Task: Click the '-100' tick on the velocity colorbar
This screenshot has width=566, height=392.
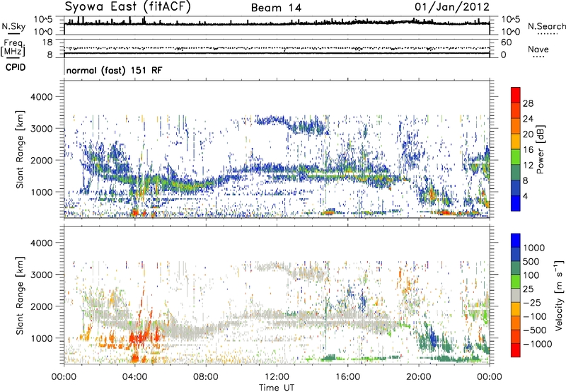Action: point(535,316)
